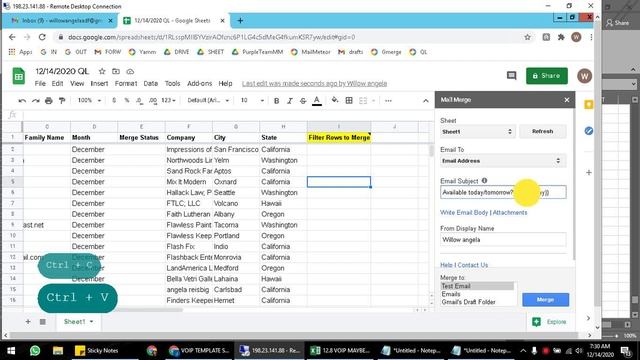Click the redo icon in Sheets toolbar
The image size is (640, 360).
[36, 100]
